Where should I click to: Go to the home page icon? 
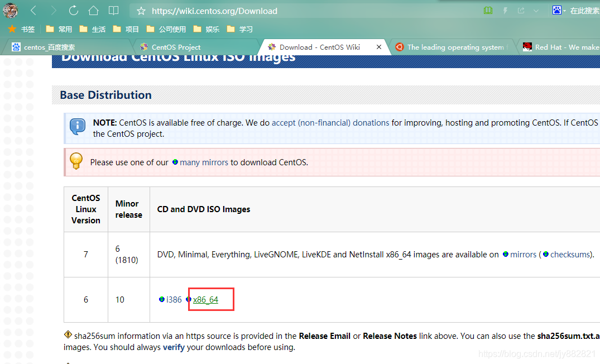pos(93,11)
